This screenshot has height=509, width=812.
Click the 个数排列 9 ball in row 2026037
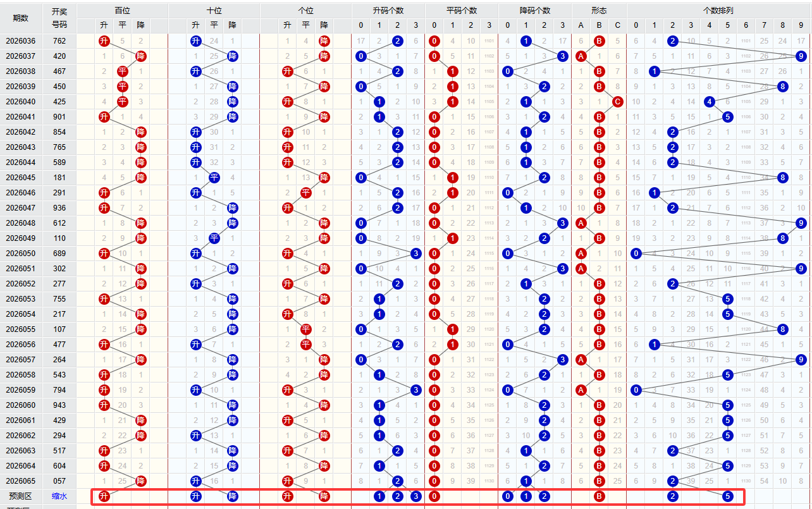point(801,56)
